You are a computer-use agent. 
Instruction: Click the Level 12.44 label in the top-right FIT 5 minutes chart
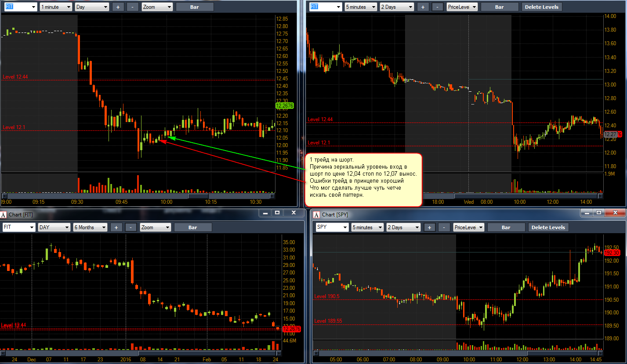(320, 119)
